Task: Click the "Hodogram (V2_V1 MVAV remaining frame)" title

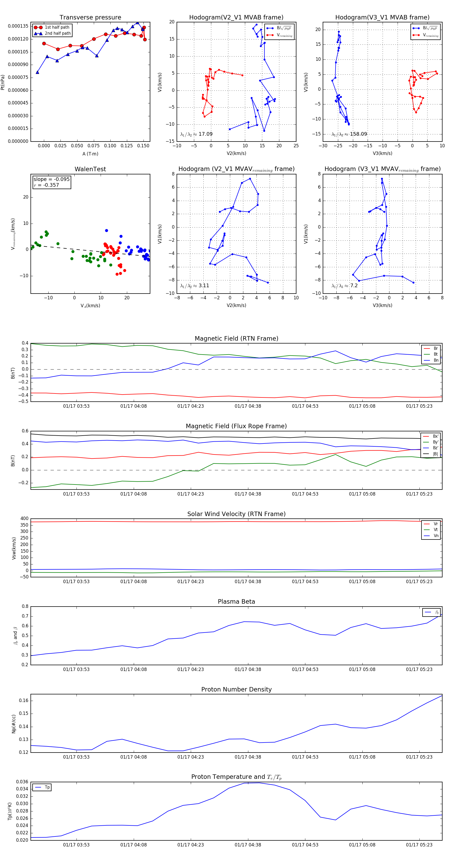Action: coord(236,169)
